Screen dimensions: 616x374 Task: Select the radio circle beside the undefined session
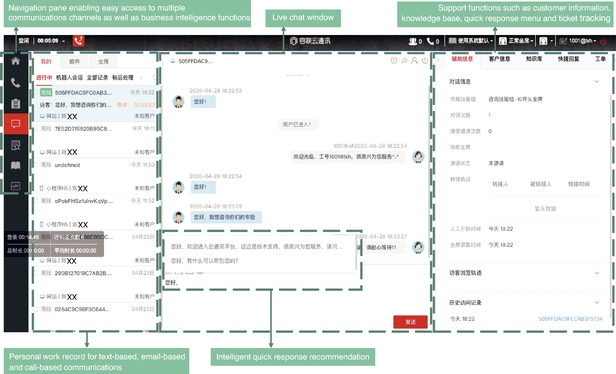36,165
